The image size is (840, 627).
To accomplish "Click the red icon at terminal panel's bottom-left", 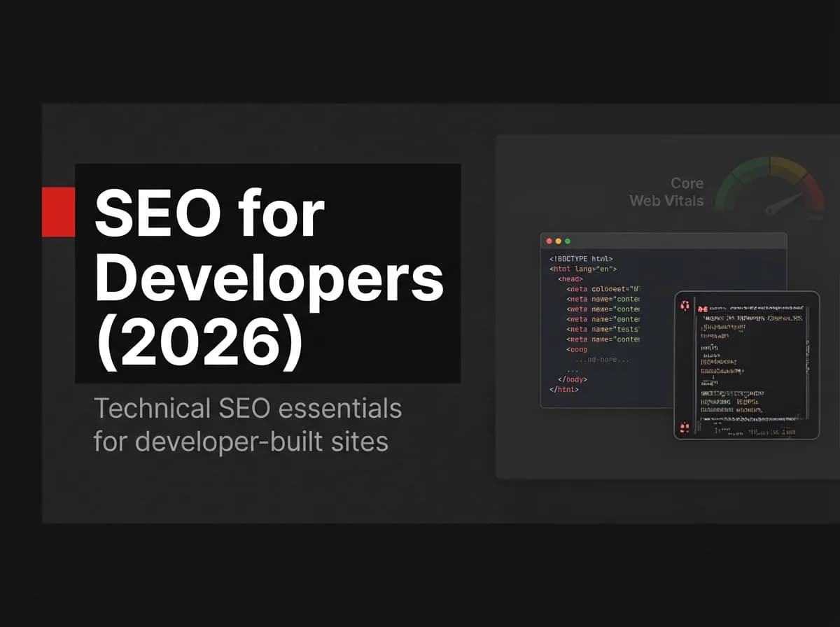I will tap(685, 428).
